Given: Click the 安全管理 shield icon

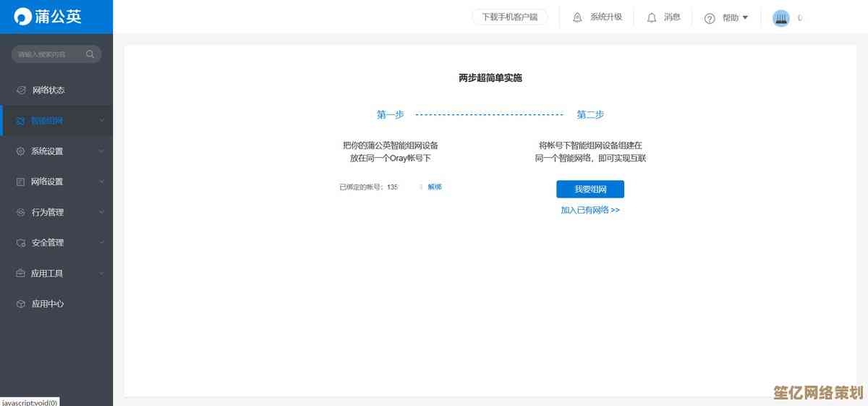Looking at the screenshot, I should coord(20,243).
